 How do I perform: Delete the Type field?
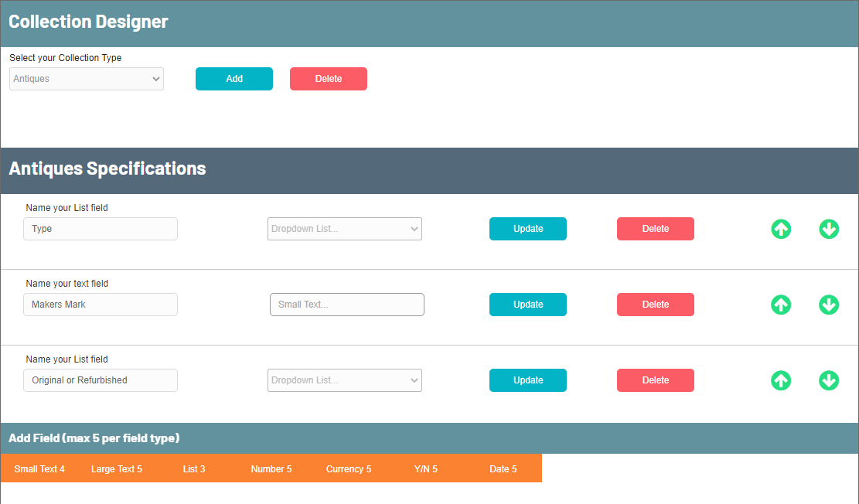click(655, 229)
